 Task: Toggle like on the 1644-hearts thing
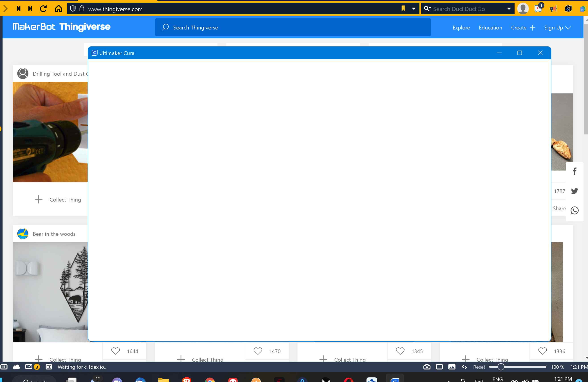115,351
